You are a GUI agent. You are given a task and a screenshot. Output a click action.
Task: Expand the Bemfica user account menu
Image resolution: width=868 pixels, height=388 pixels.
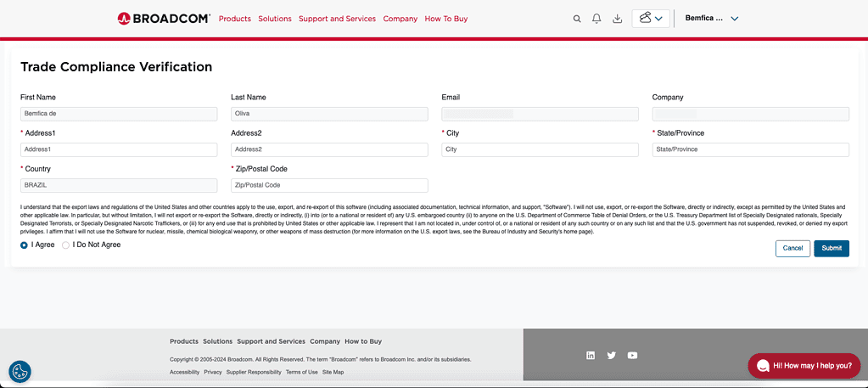pos(711,19)
